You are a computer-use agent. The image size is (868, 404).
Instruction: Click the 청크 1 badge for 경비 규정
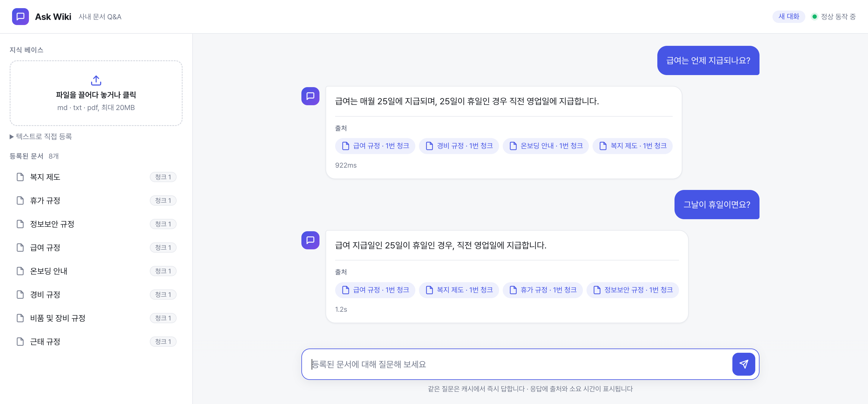point(163,295)
